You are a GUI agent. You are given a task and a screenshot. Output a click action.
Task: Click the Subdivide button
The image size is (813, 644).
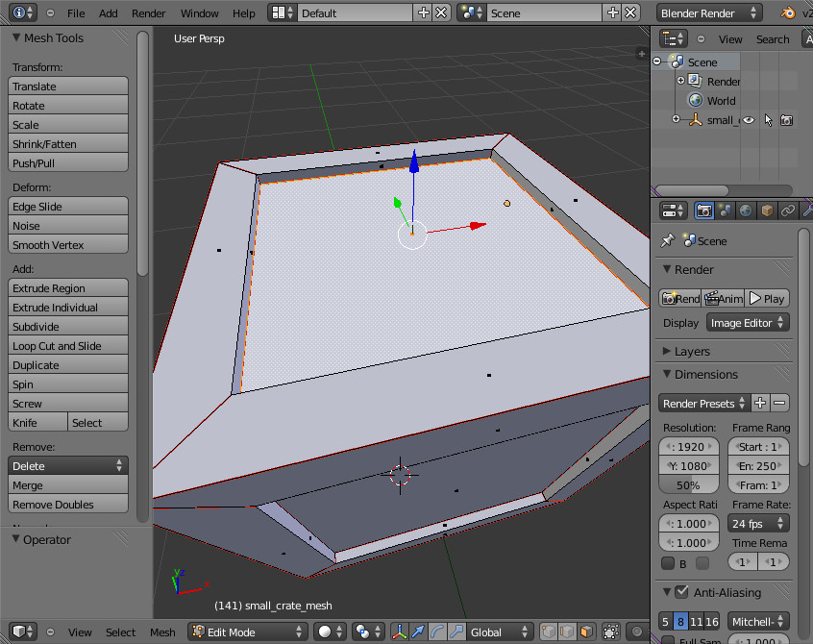(68, 326)
